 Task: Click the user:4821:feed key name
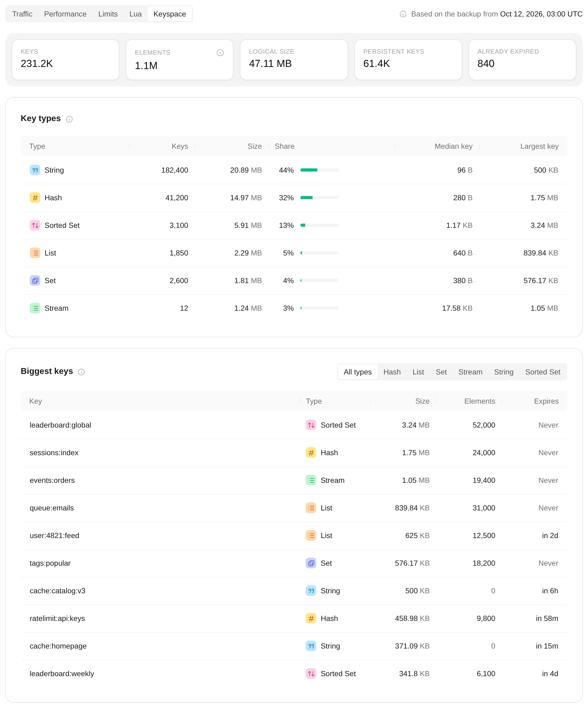(55, 536)
